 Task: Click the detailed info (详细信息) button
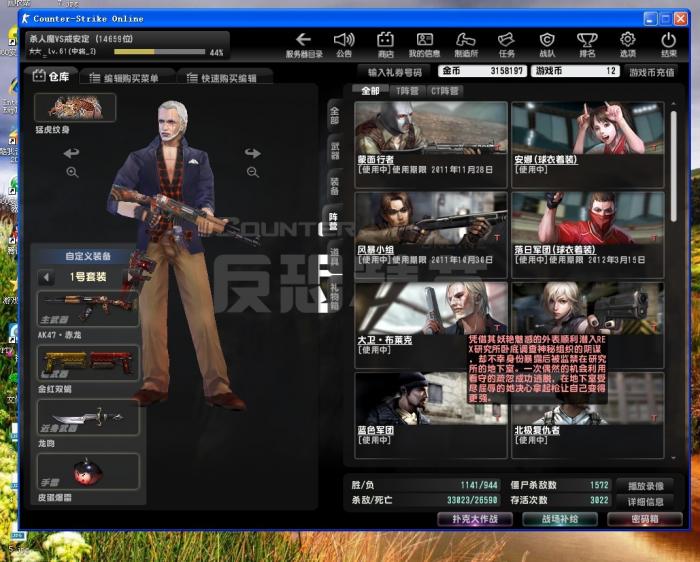[645, 502]
